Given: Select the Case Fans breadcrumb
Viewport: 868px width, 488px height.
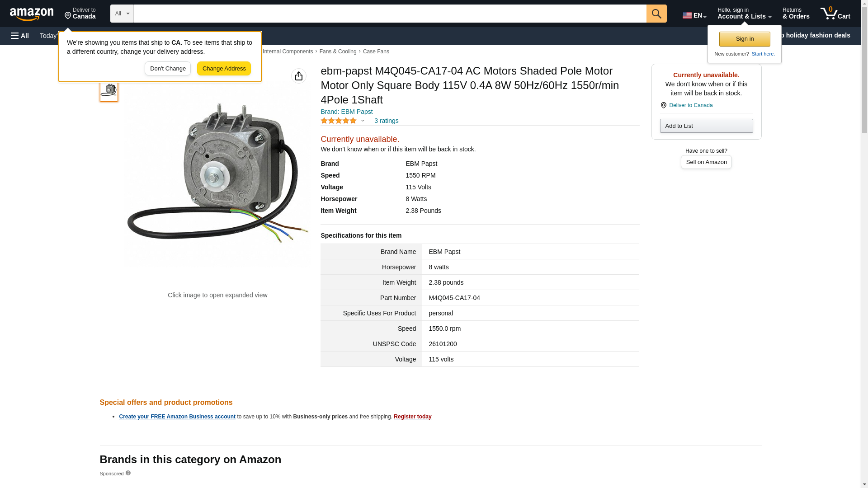Looking at the screenshot, I should tap(376, 52).
